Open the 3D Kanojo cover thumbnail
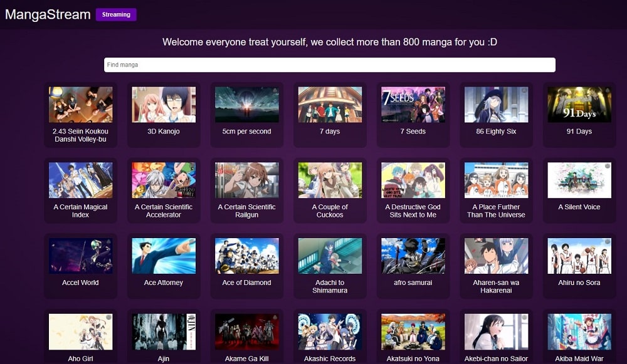The width and height of the screenshot is (627, 364). [x=164, y=105]
